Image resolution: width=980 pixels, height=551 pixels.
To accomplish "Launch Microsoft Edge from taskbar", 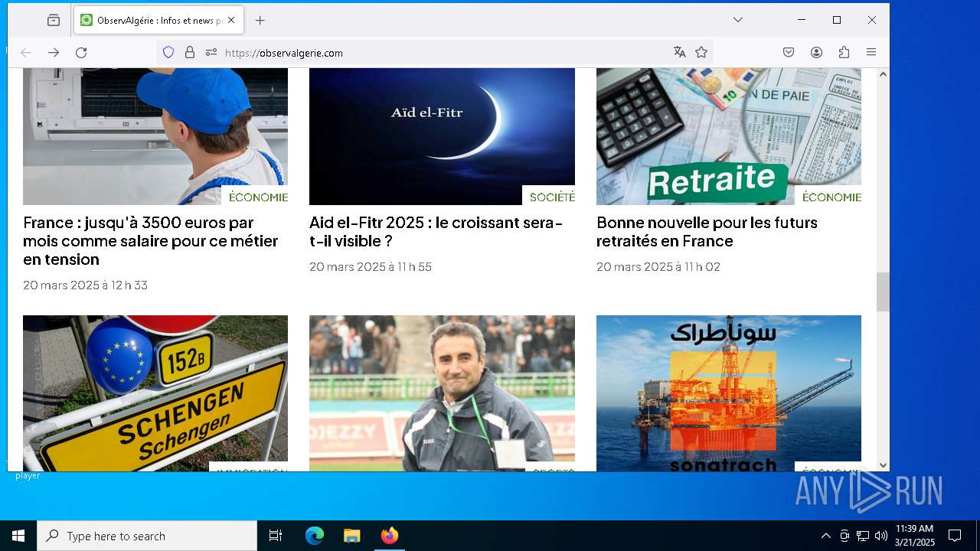I will tap(315, 536).
